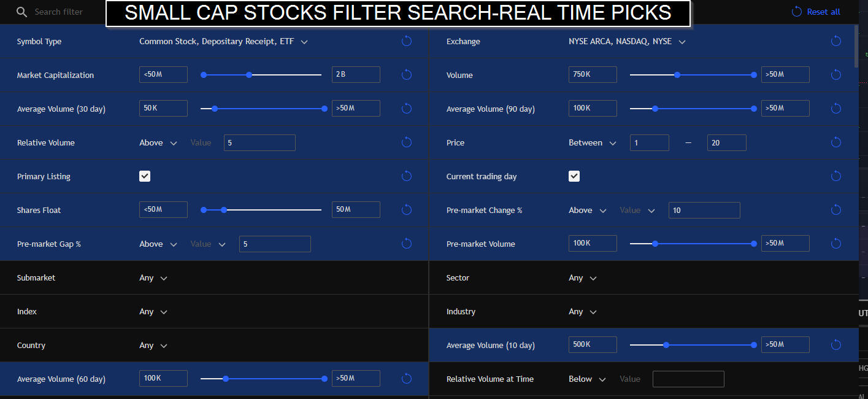The image size is (868, 399).
Task: Click the Relative Volume value field
Action: (x=259, y=142)
